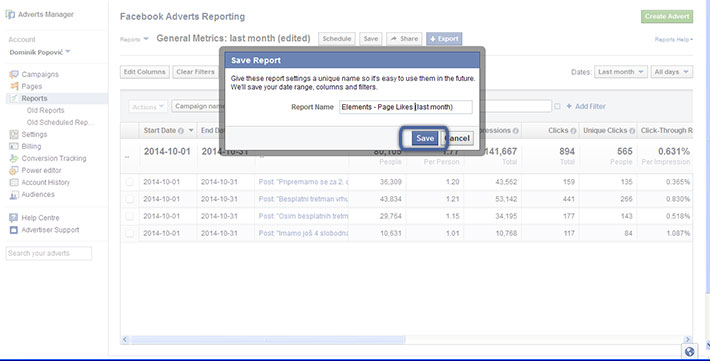Open the All days dropdown
Viewport: 710px width, 361px height.
click(x=672, y=72)
